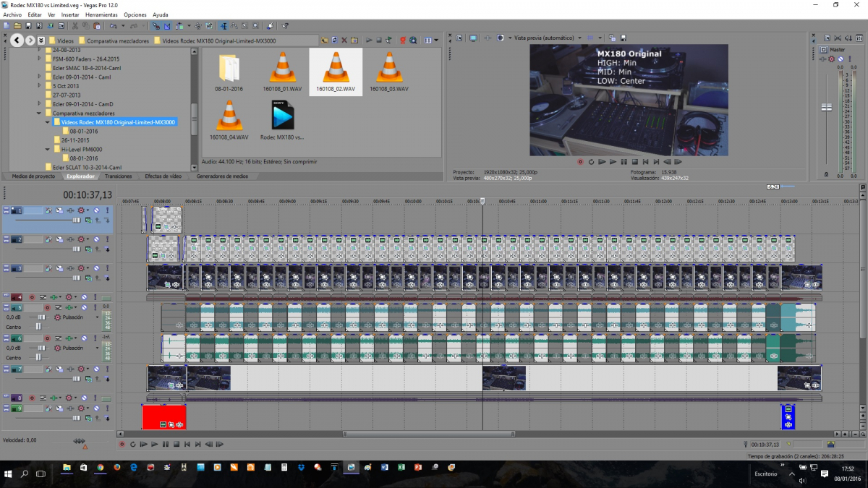Click the Refresh icon in the Explorer toolbar
The width and height of the screenshot is (868, 488).
point(334,40)
